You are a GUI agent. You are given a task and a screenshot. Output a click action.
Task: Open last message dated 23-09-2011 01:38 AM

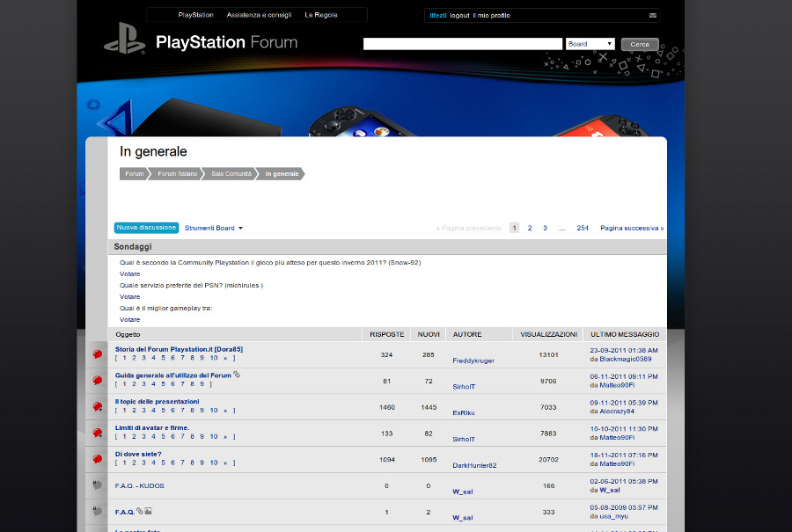(624, 350)
